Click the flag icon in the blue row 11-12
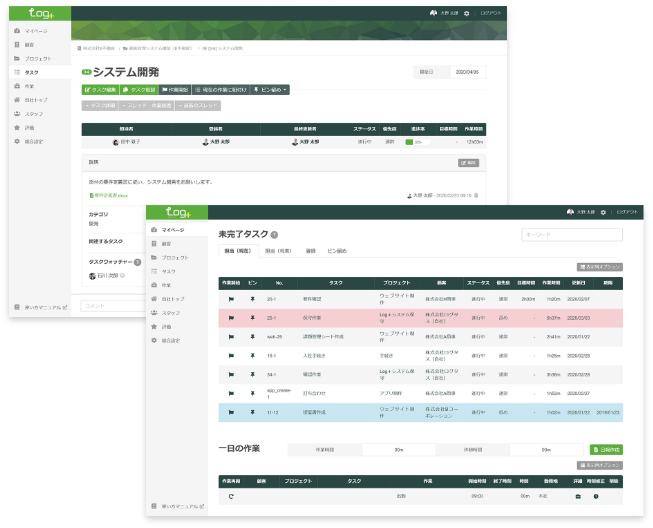653x528 pixels. point(231,411)
